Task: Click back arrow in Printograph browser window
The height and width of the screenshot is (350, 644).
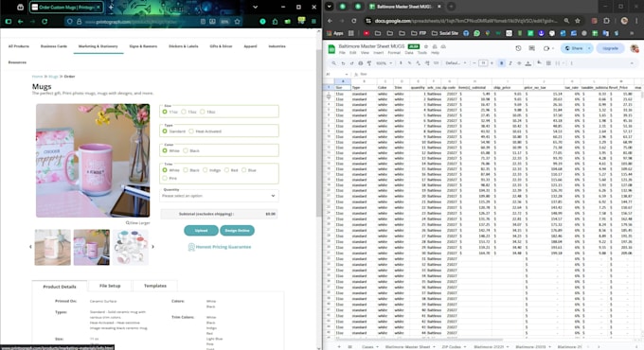Action: pos(20,22)
